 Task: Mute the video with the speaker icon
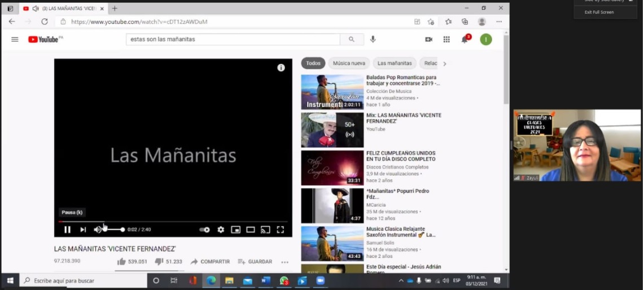pos(97,230)
